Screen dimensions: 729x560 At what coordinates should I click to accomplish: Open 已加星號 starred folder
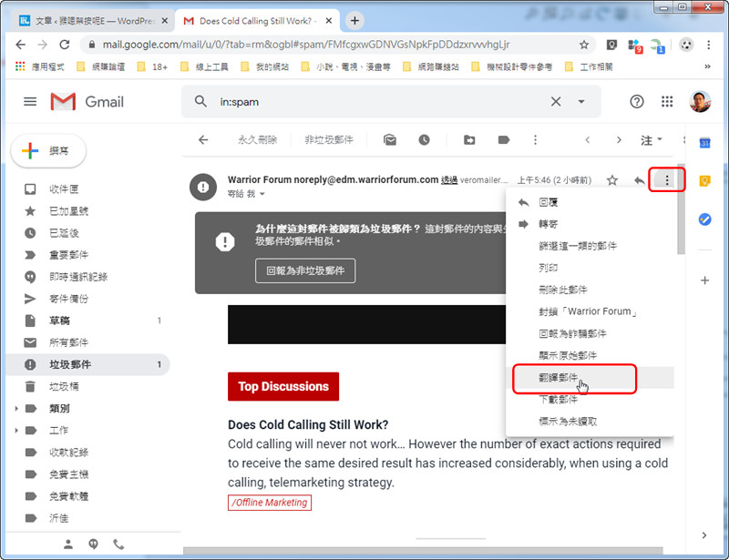pyautogui.click(x=88, y=211)
